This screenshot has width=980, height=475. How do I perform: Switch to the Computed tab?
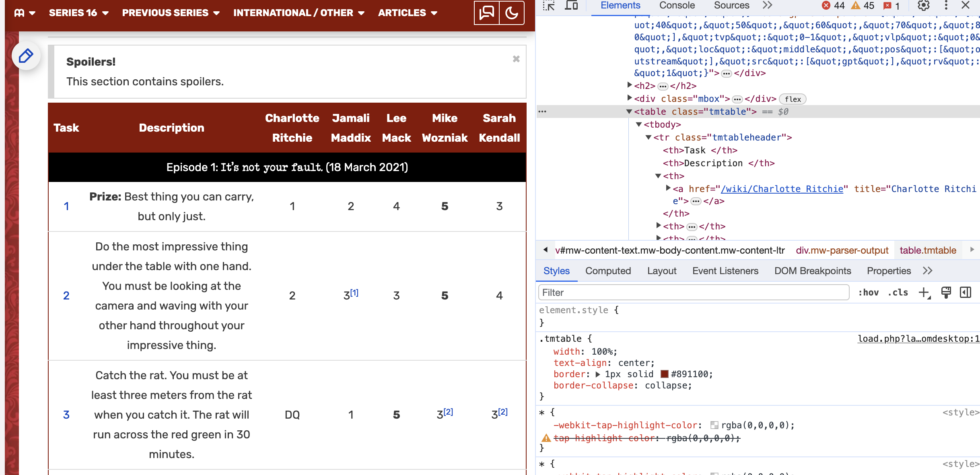pos(608,271)
